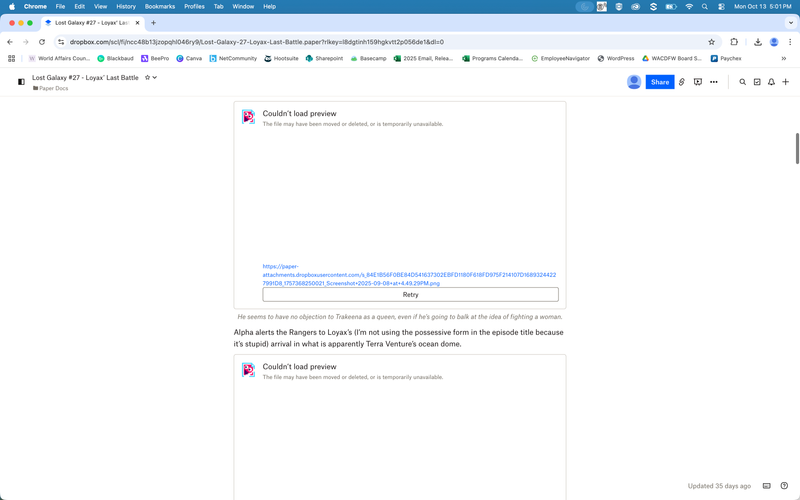The width and height of the screenshot is (800, 500).
Task: Open the Bookmarks menu in the menu bar
Action: coord(159,6)
